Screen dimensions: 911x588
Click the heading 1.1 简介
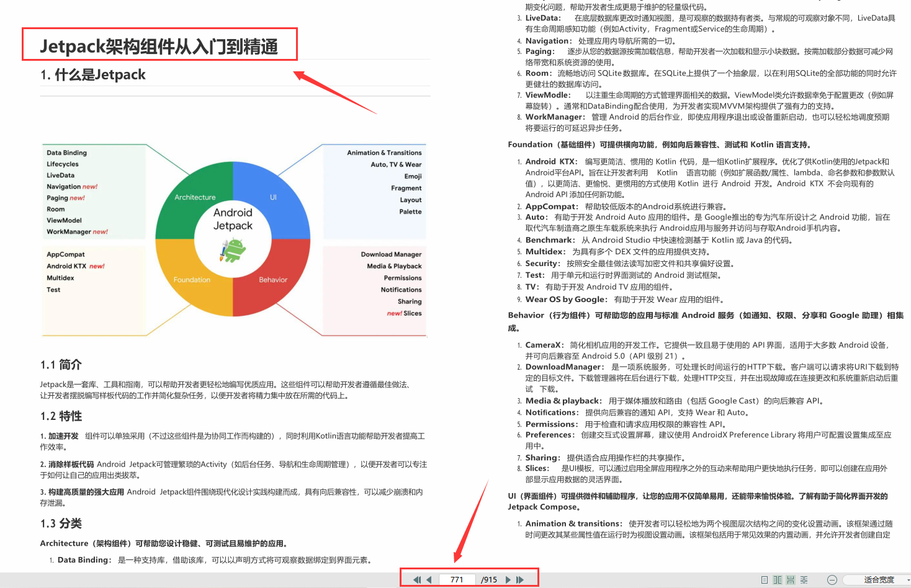tap(61, 365)
